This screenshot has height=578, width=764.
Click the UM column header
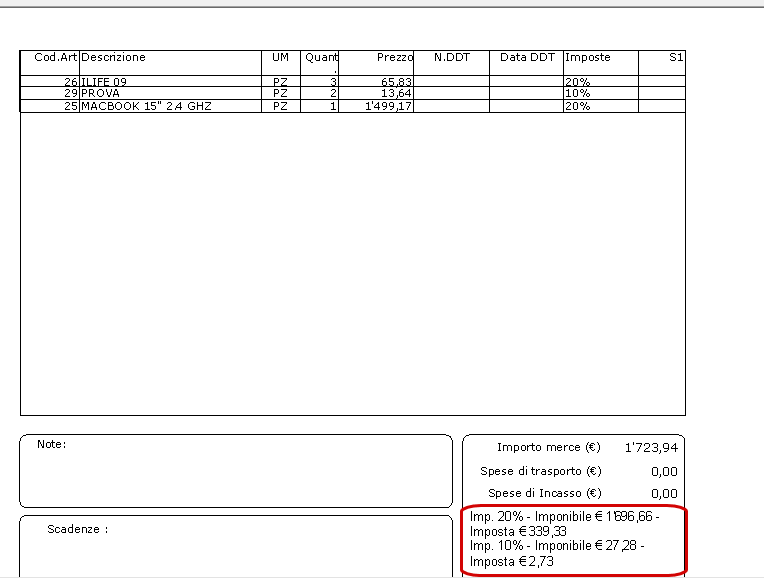[281, 62]
